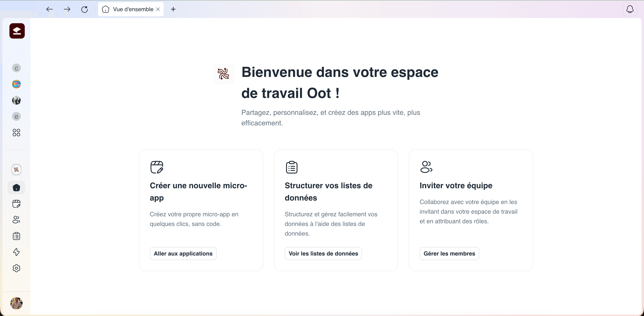Image resolution: width=644 pixels, height=316 pixels.
Task: Click the clapperboard icon in micro-app card
Action: 157,167
